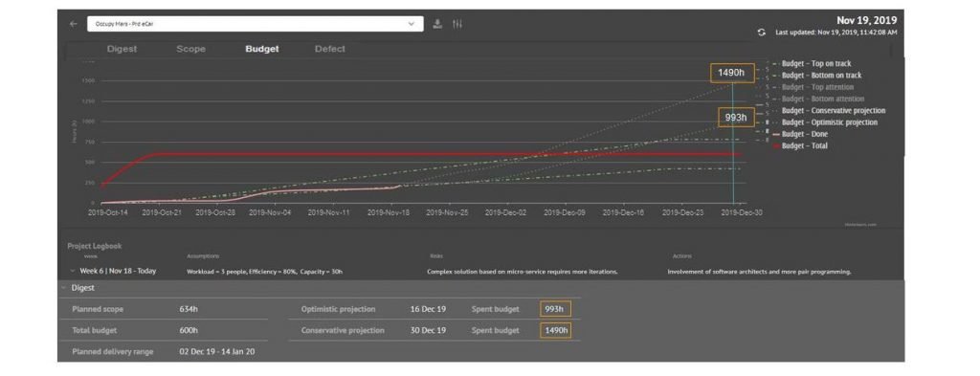Click the 2019-Dec-09 axis date

[565, 213]
